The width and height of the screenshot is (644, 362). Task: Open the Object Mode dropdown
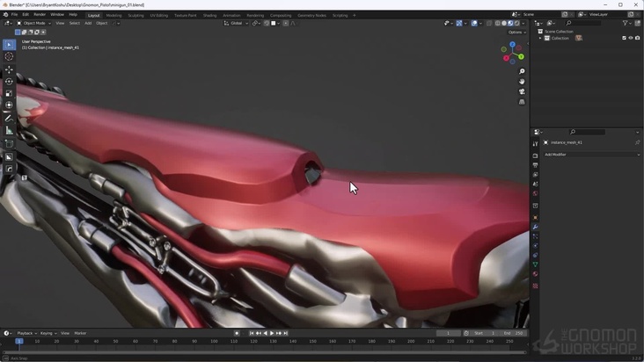(33, 24)
